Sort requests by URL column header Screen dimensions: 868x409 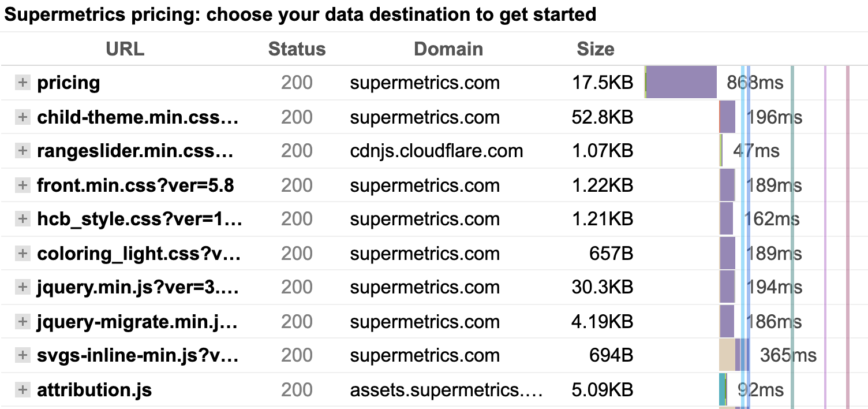pos(125,49)
